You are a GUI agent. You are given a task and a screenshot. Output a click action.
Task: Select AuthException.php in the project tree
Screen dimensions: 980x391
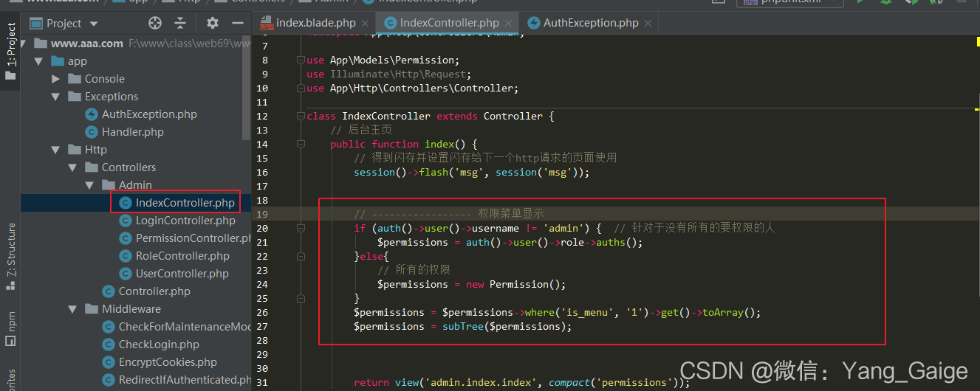click(149, 114)
